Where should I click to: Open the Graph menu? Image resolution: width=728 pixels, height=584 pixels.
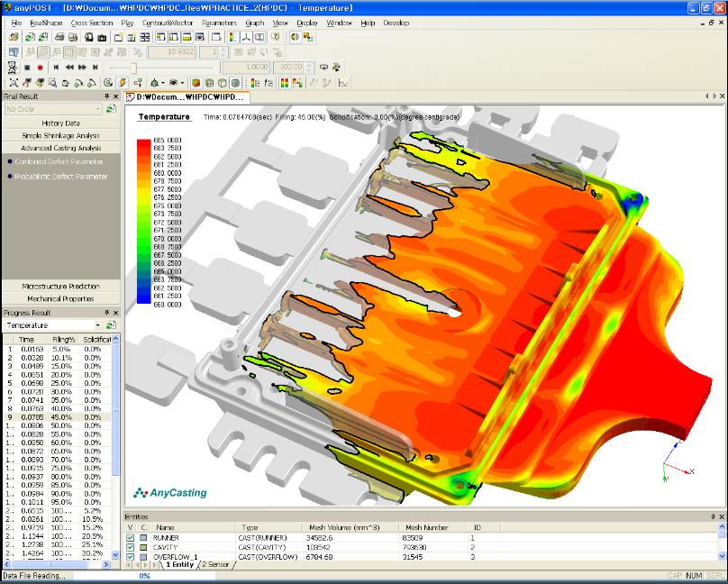point(254,23)
